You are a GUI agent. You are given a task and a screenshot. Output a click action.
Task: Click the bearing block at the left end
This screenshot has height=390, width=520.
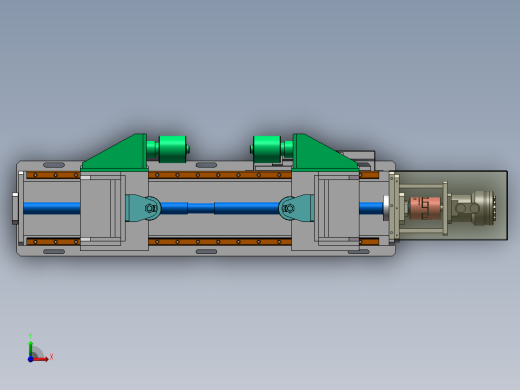point(15,208)
